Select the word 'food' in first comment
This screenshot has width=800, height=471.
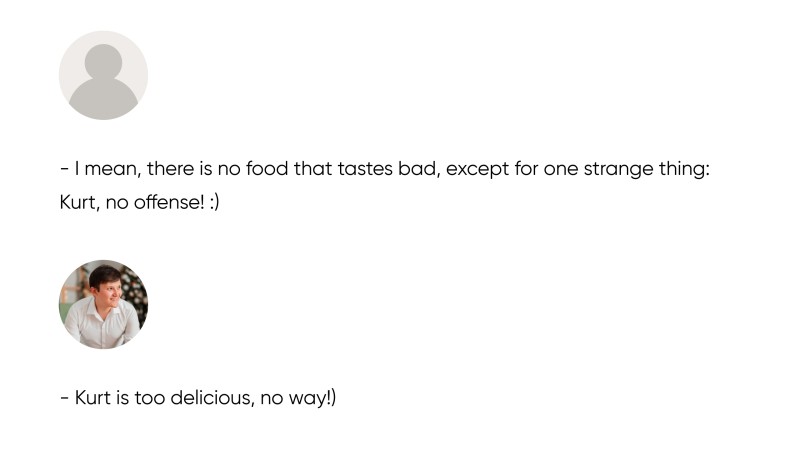(x=267, y=168)
